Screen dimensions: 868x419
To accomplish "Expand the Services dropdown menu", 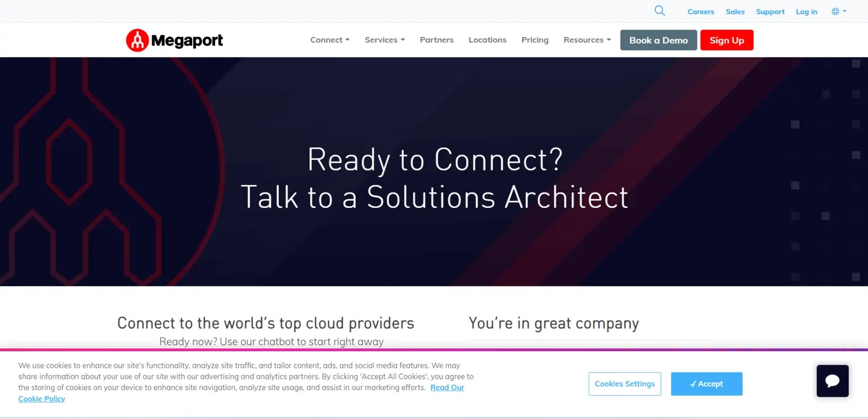I will tap(385, 40).
